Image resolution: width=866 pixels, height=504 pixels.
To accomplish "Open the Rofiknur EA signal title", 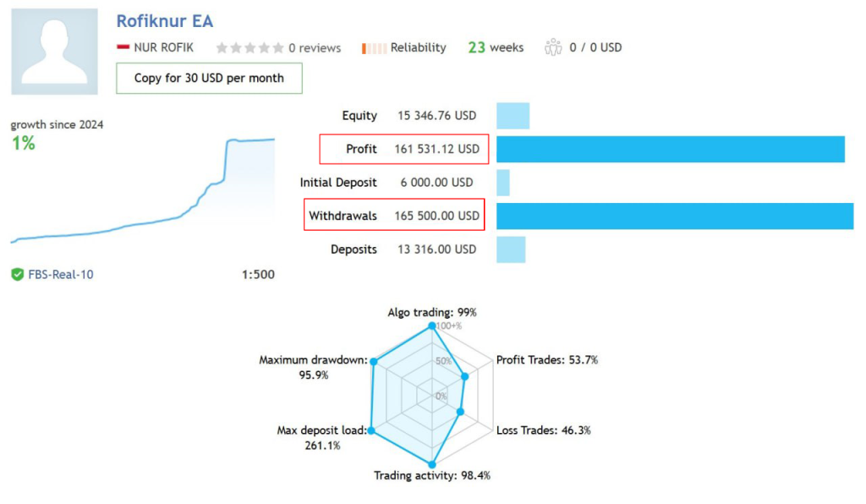I will click(165, 21).
